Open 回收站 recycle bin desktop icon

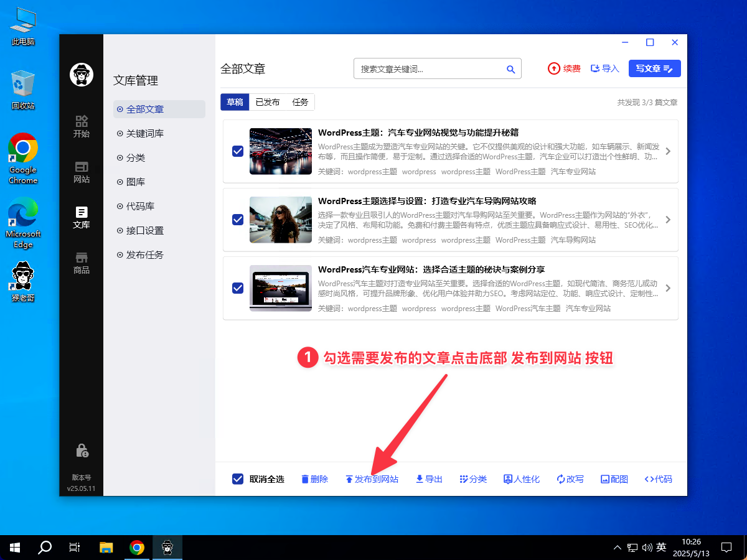pos(23,90)
